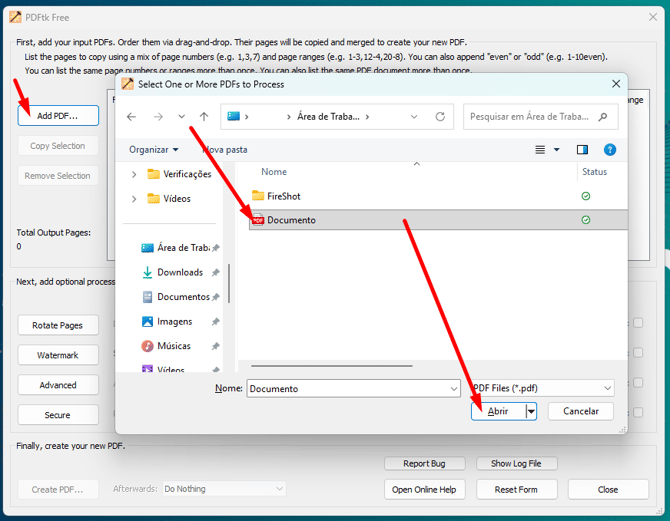Toggle the preview pane icon
670x521 pixels.
pyautogui.click(x=582, y=150)
